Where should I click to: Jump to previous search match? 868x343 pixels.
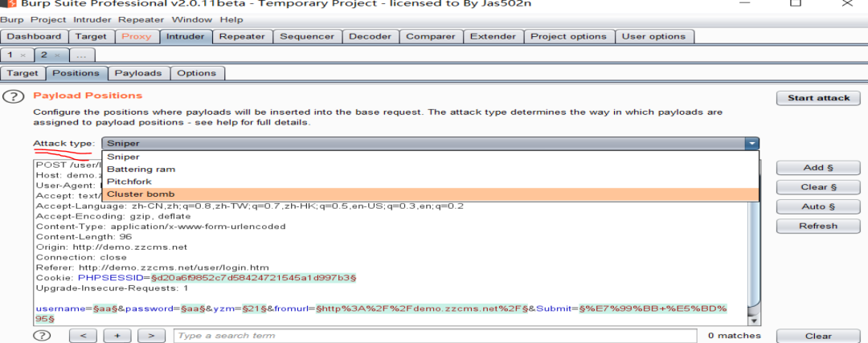[x=83, y=335]
